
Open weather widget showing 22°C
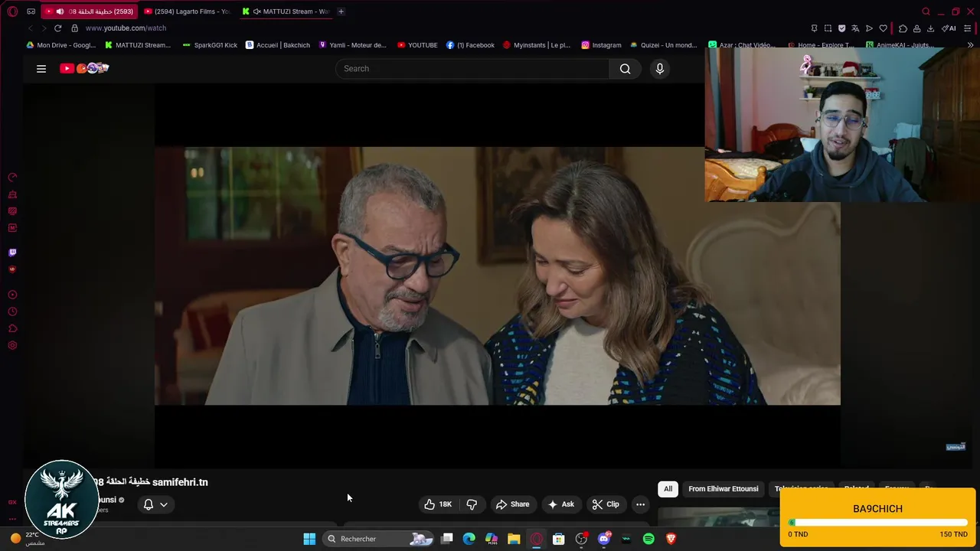click(27, 539)
